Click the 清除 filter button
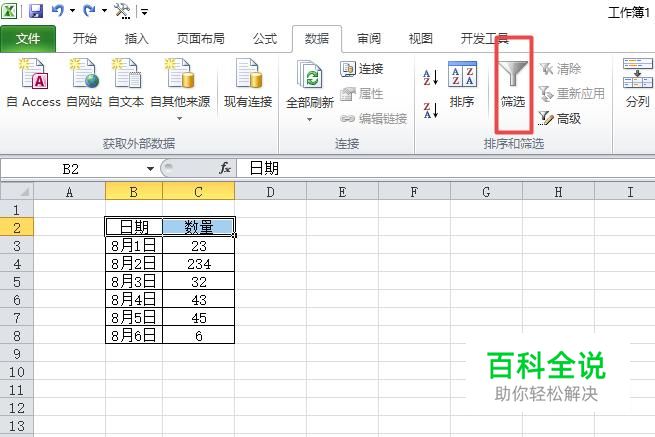The image size is (655, 437). [561, 69]
